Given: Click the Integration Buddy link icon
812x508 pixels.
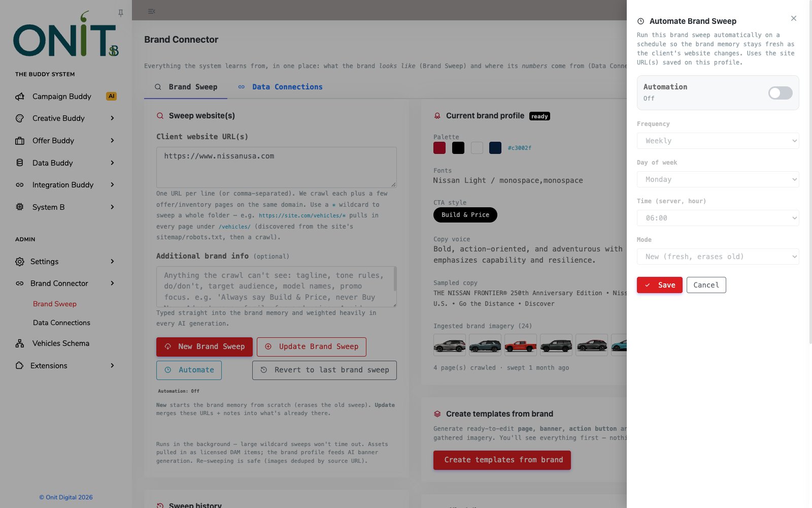Looking at the screenshot, I should pyautogui.click(x=20, y=185).
